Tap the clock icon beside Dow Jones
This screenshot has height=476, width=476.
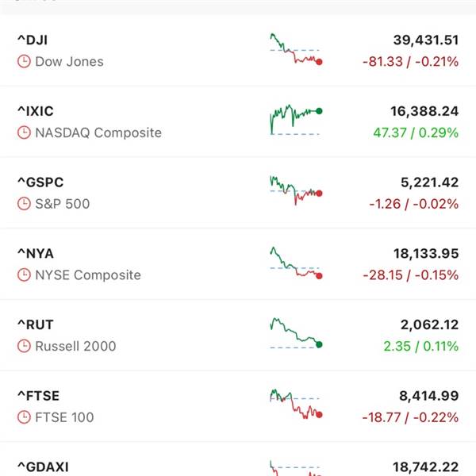tap(24, 62)
